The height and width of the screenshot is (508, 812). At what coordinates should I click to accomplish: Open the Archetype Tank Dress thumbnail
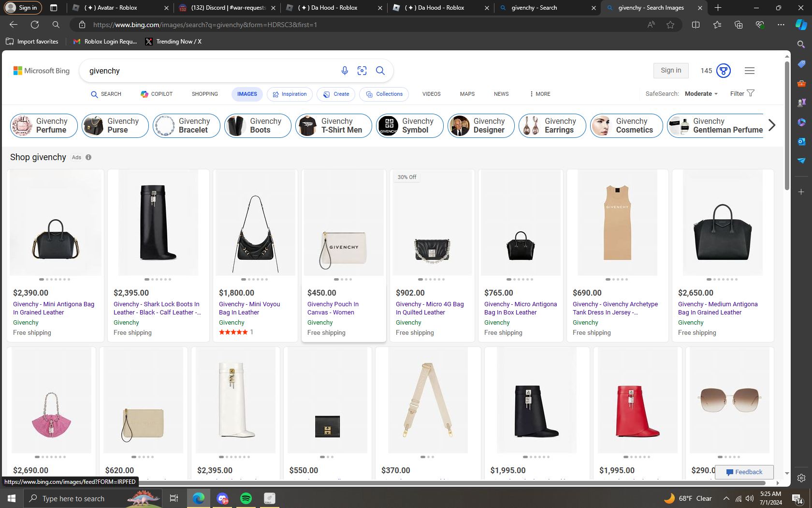(617, 223)
